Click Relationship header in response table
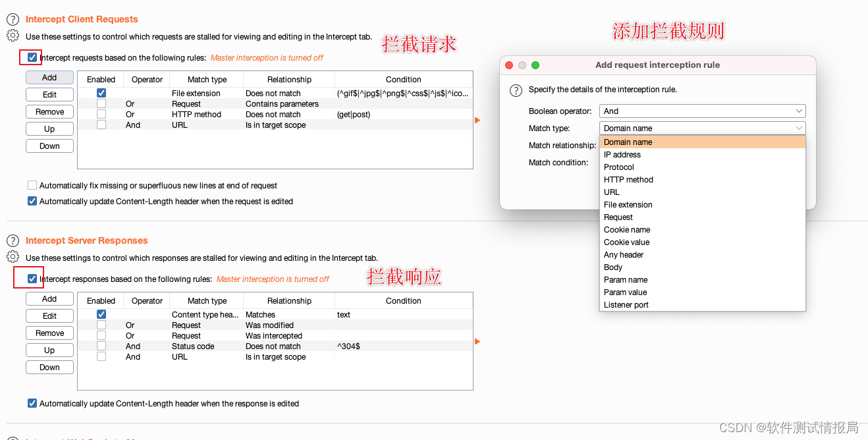This screenshot has height=440, width=868. pos(290,301)
